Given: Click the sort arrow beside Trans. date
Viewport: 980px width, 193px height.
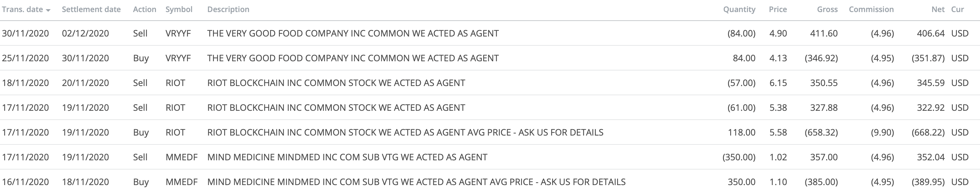Looking at the screenshot, I should (48, 10).
